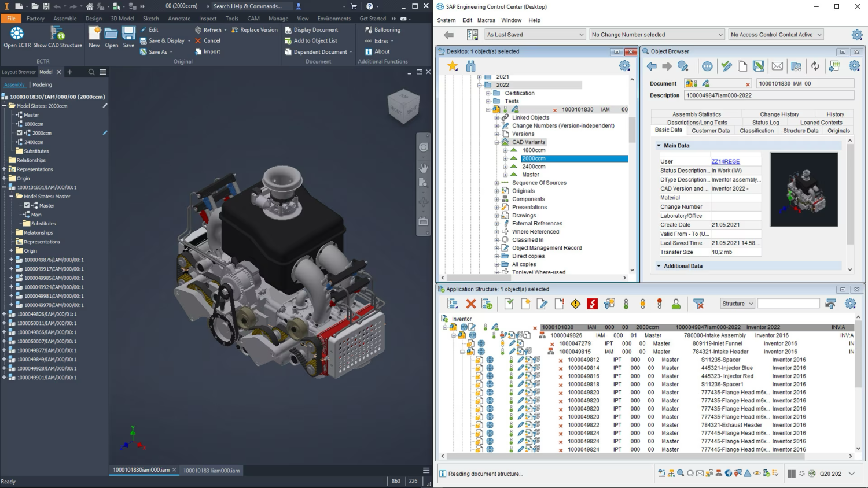
Task: Click the green user icon in Application Structure toolbar
Action: pos(676,304)
